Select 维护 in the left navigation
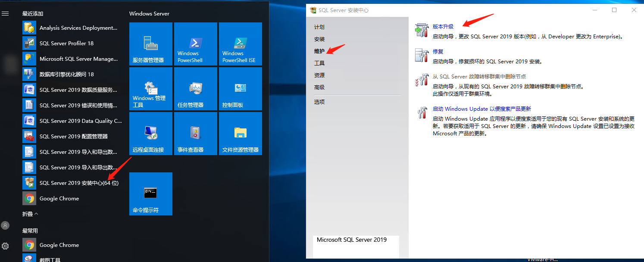This screenshot has height=262, width=644. pyautogui.click(x=319, y=51)
